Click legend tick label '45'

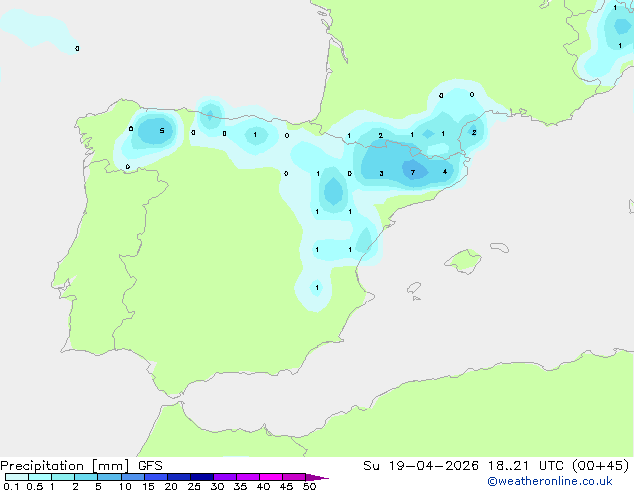(286, 486)
